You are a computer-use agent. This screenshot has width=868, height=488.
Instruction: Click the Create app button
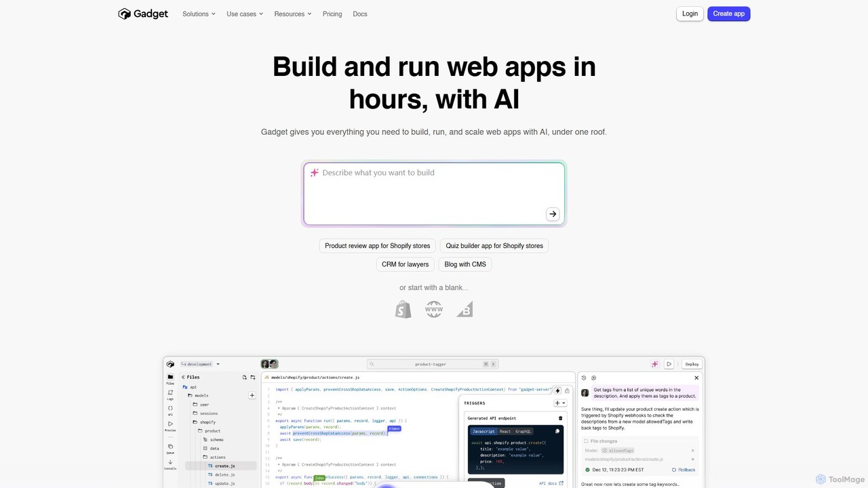coord(729,14)
